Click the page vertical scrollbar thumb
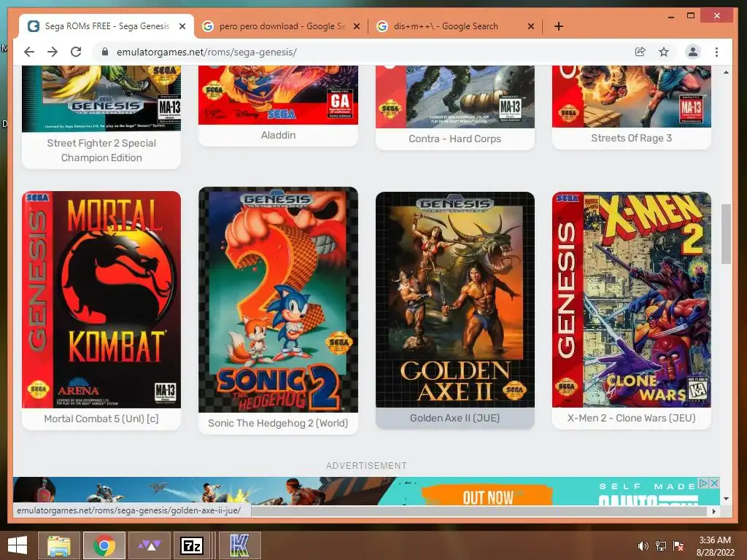Viewport: 747px width, 560px height. coord(726,234)
